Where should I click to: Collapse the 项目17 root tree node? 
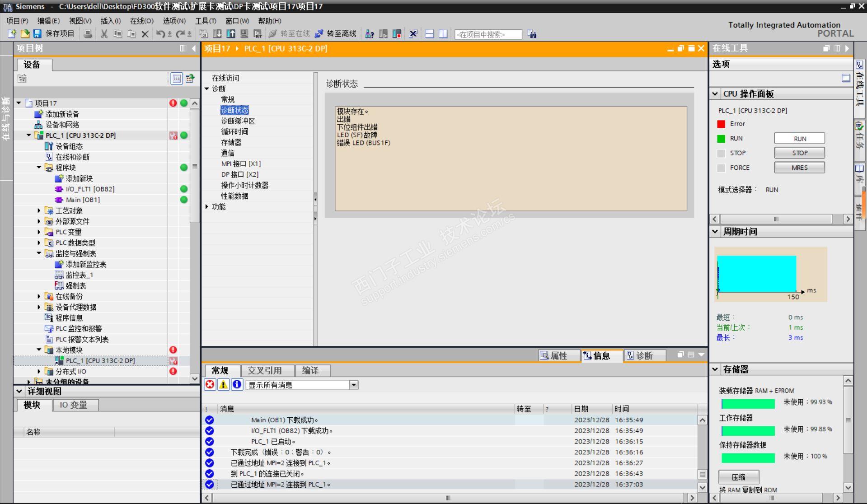click(x=19, y=103)
